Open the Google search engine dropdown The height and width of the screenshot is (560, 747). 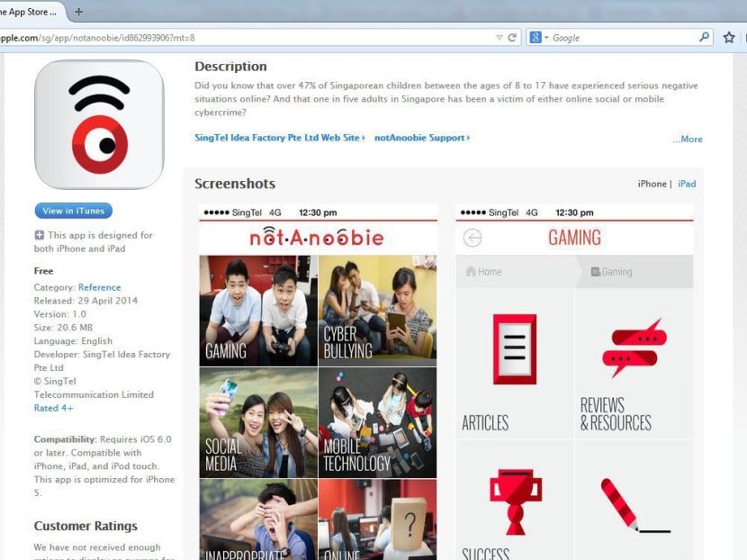click(539, 38)
